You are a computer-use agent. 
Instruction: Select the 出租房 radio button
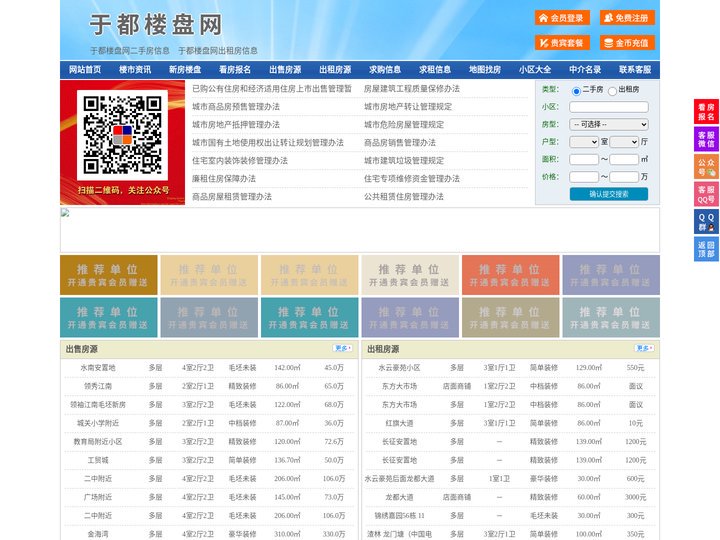pos(612,91)
